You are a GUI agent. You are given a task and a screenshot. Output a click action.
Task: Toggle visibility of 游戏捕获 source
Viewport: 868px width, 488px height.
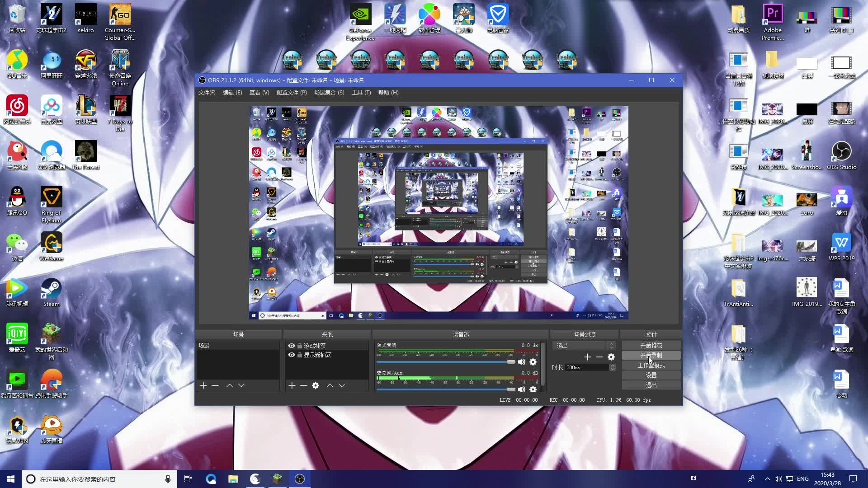(292, 346)
